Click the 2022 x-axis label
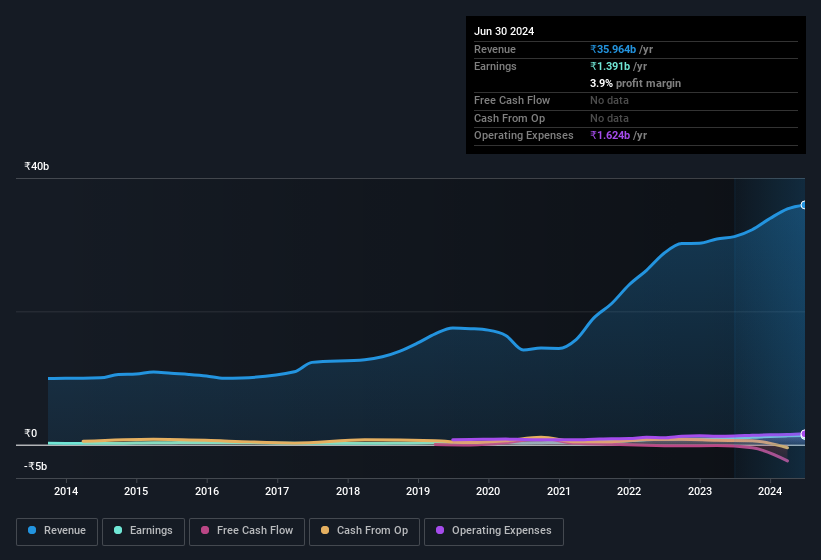The width and height of the screenshot is (821, 560). coord(629,491)
